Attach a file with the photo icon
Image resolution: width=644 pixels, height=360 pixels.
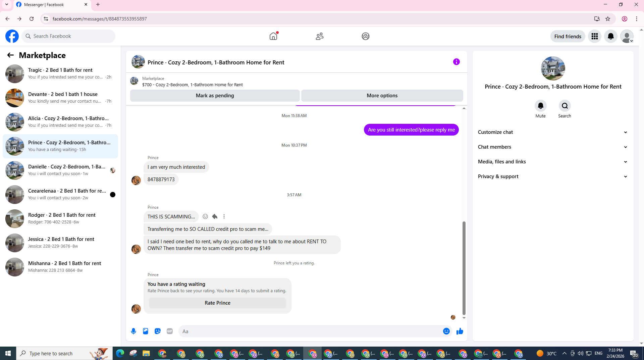click(x=146, y=331)
